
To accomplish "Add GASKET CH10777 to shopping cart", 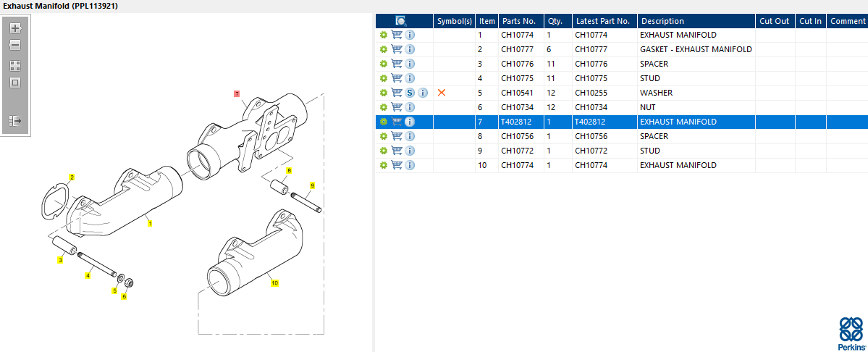I will click(397, 49).
